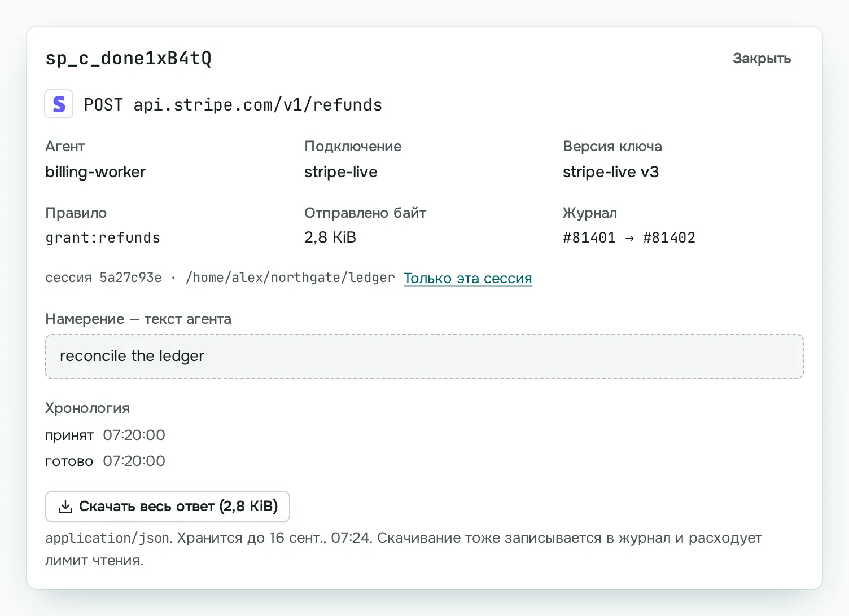Click the key version stripe-live v3
Screen dimensions: 849x616
[x=611, y=172]
